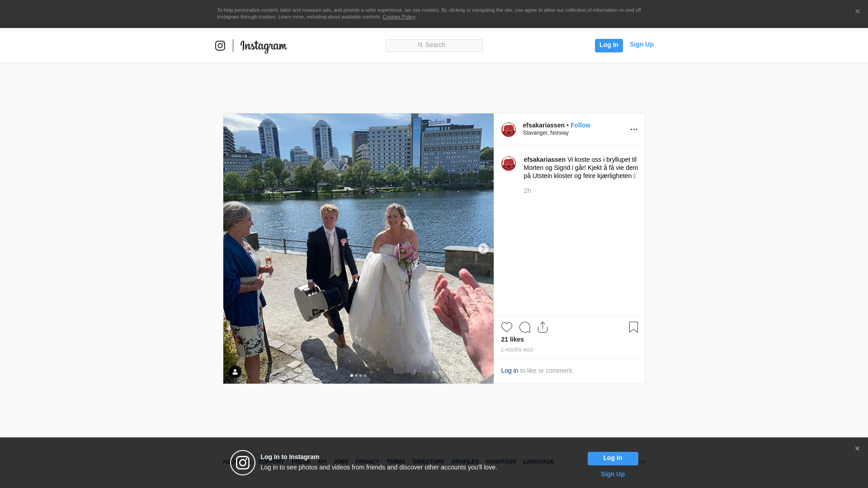The height and width of the screenshot is (488, 868).
Task: Share the post with share icon
Action: [543, 327]
